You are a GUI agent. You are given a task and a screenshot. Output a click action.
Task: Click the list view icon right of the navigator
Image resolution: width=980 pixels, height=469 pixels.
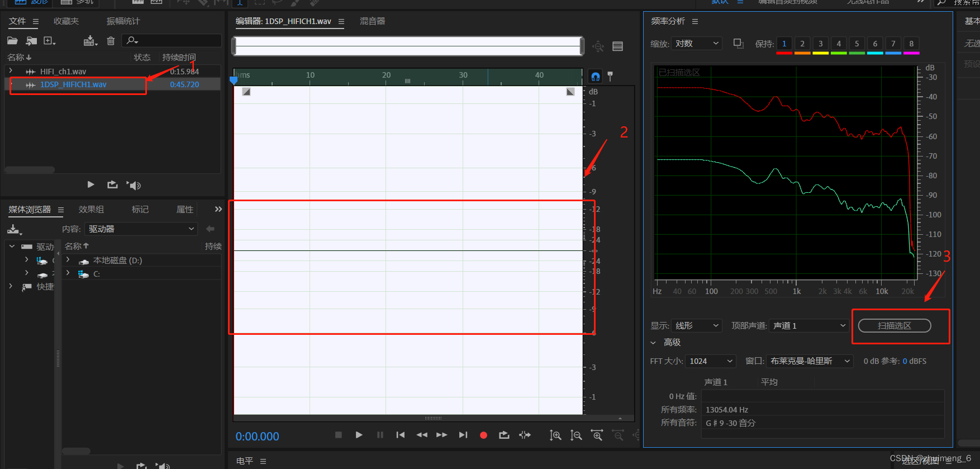(x=617, y=46)
